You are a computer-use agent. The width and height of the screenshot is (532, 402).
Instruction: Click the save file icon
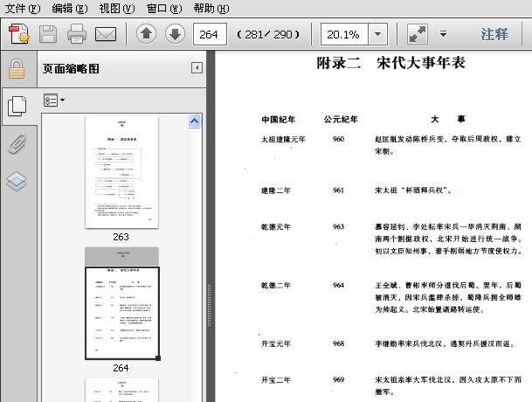[x=47, y=34]
